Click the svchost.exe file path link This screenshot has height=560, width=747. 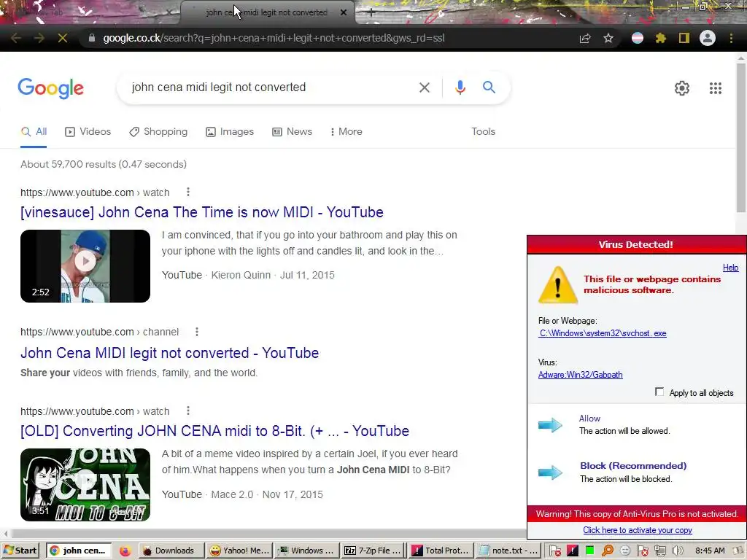coord(603,333)
